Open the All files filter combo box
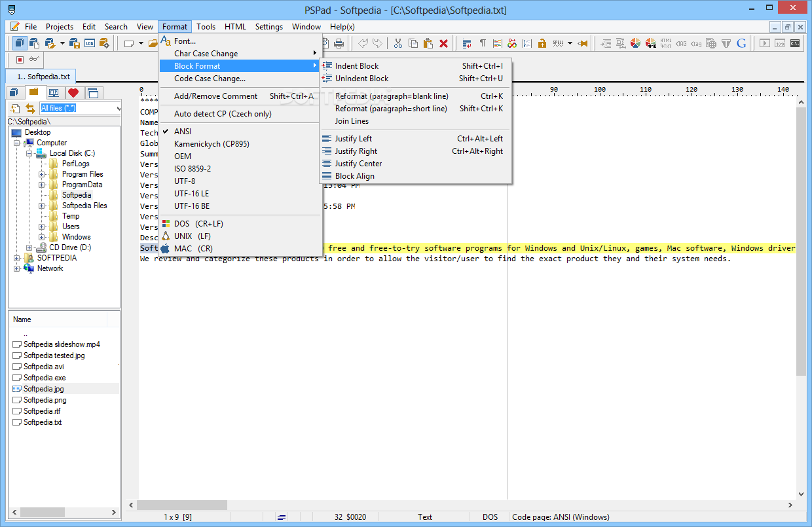Screen dimensions: 812x527 (x=81, y=108)
